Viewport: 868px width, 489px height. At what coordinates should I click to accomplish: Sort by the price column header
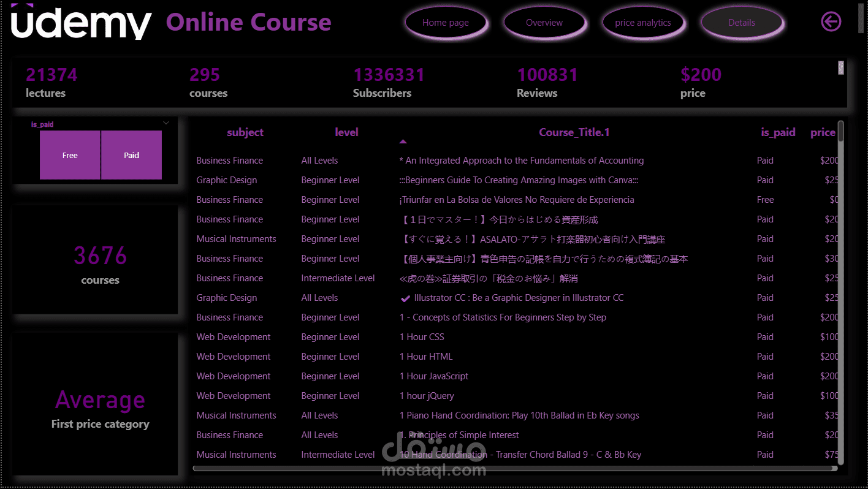coord(823,132)
